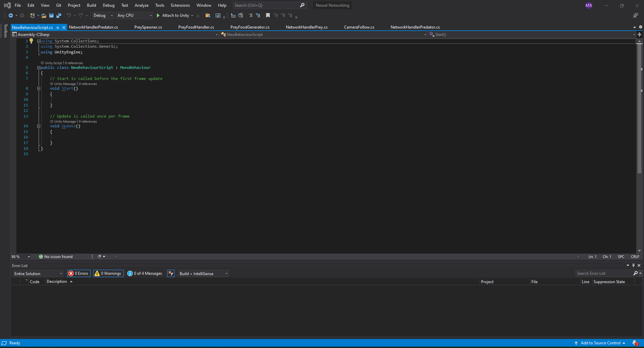Viewport: 644px width, 348px height.
Task: Toggle the 0 Errors filter
Action: 79,273
